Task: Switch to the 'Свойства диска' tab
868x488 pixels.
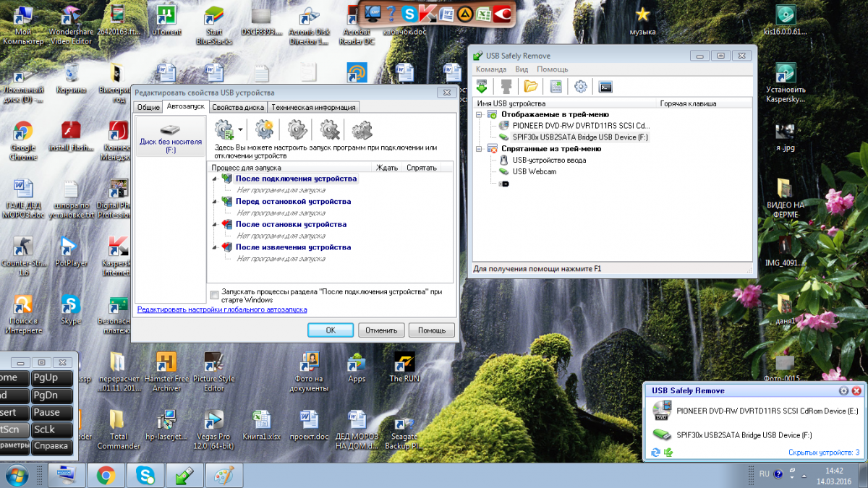Action: 237,107
